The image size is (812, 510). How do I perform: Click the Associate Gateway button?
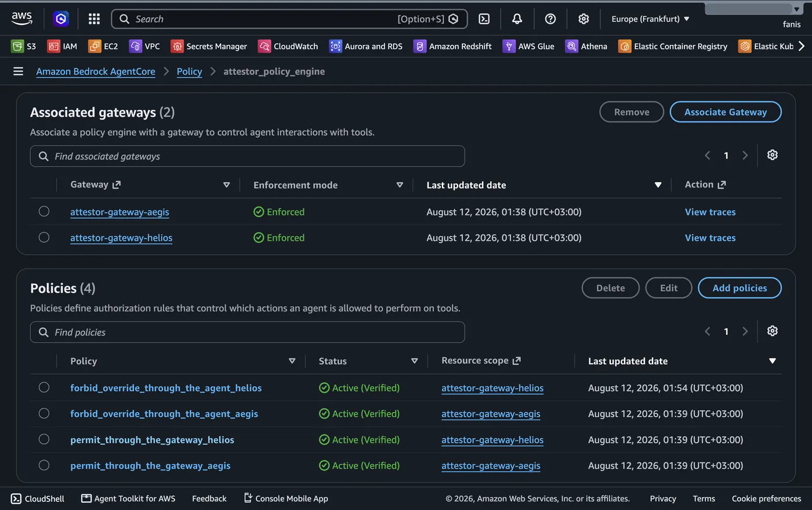click(x=726, y=112)
